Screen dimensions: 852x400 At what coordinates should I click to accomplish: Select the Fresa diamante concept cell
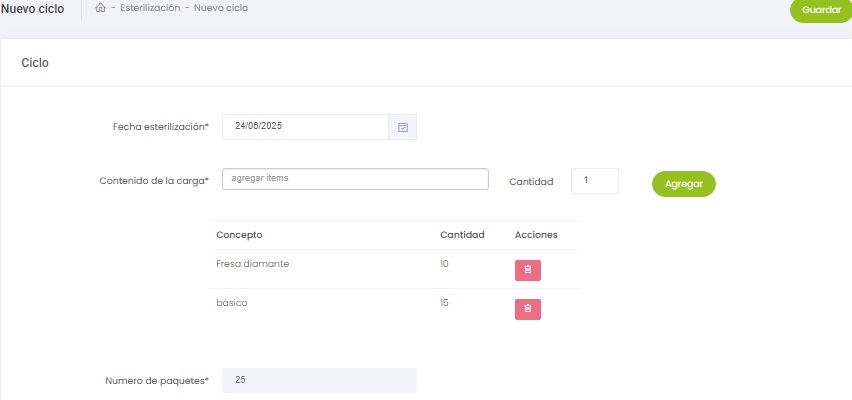click(x=252, y=264)
